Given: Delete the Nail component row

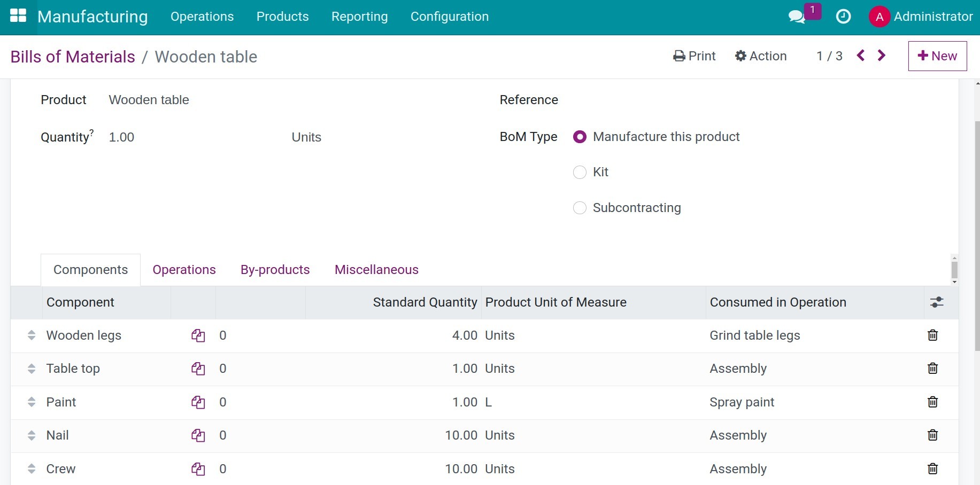Looking at the screenshot, I should 932,435.
